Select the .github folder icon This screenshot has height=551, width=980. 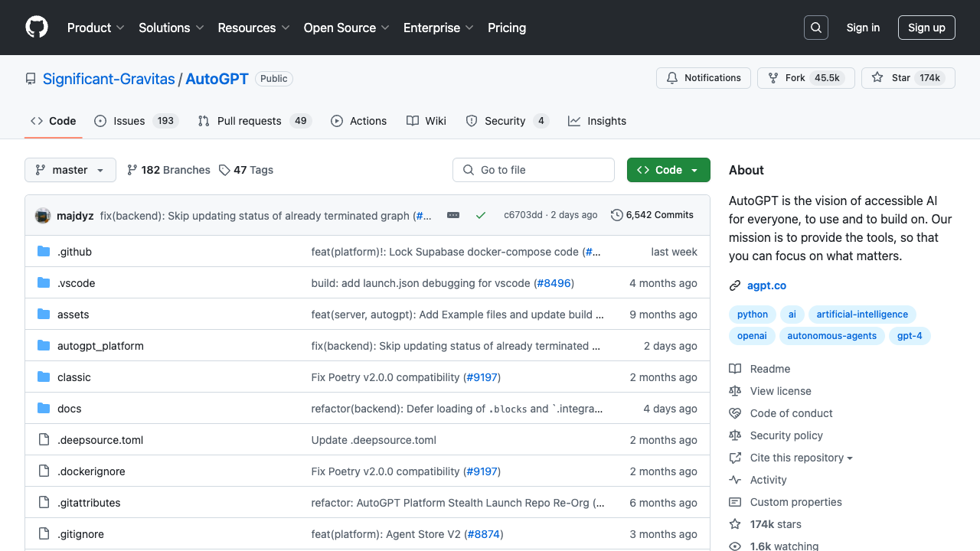(x=44, y=251)
